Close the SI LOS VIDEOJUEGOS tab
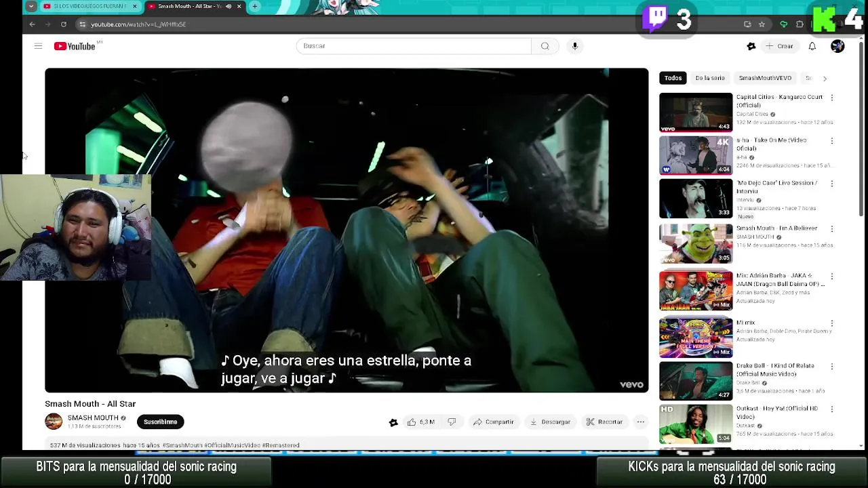Screen dimensions: 868x488 tap(134, 6)
